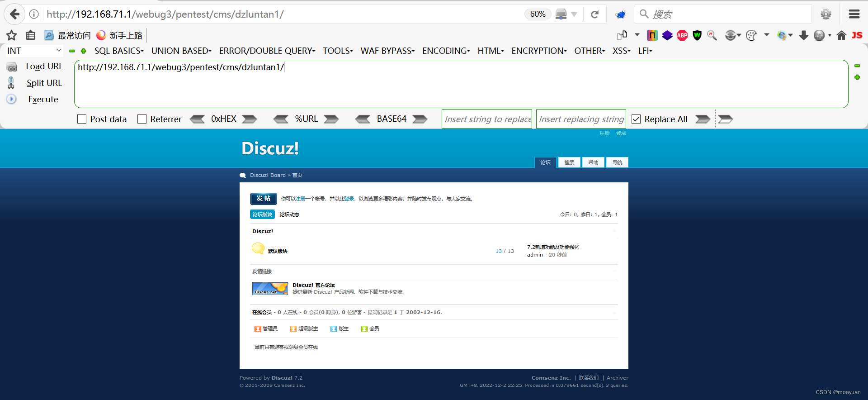
Task: Expand the ENCODING menu
Action: (x=446, y=51)
